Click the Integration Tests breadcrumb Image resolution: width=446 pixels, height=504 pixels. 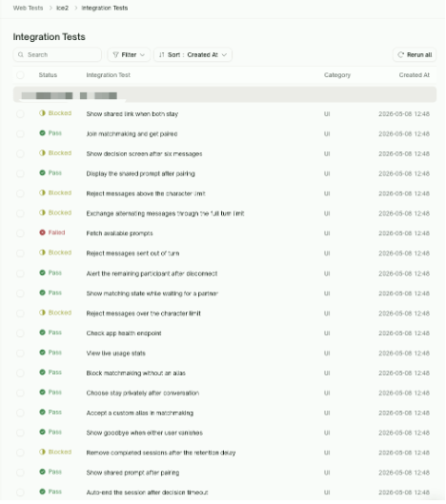click(105, 8)
